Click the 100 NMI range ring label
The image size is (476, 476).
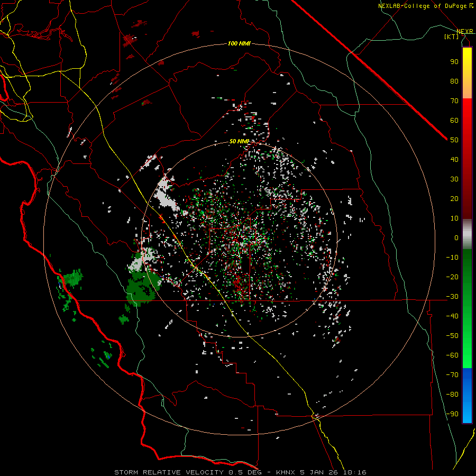(239, 44)
